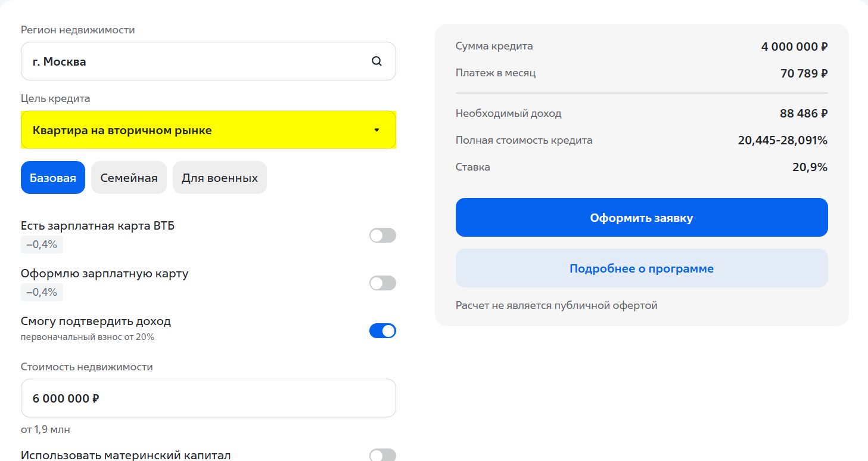Click the −0,4% badge under Оформлю зарплатную карту
868x461 pixels.
(x=42, y=292)
